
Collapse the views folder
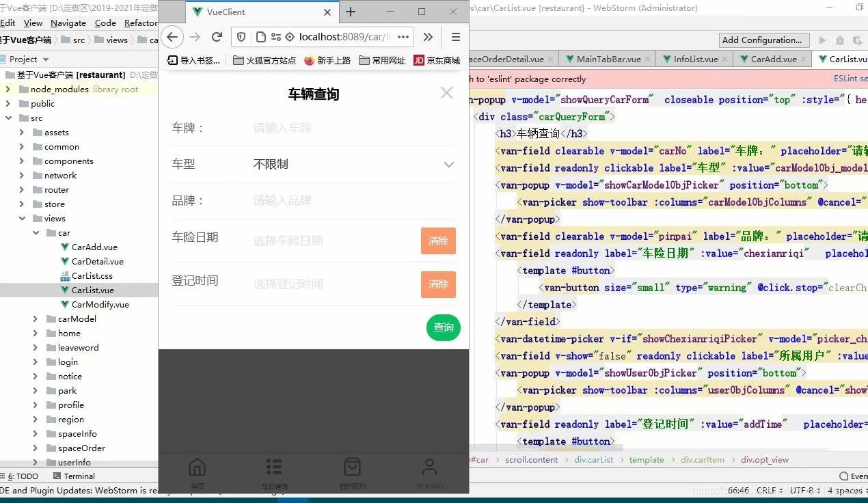point(21,219)
